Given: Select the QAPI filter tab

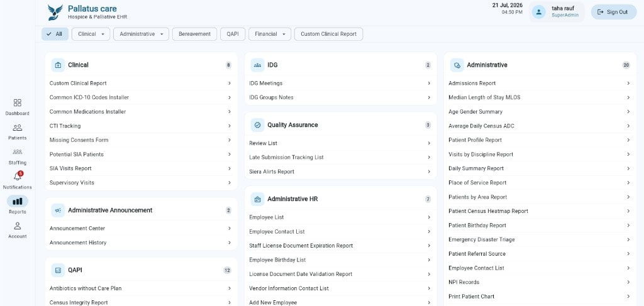Looking at the screenshot, I should (x=233, y=34).
